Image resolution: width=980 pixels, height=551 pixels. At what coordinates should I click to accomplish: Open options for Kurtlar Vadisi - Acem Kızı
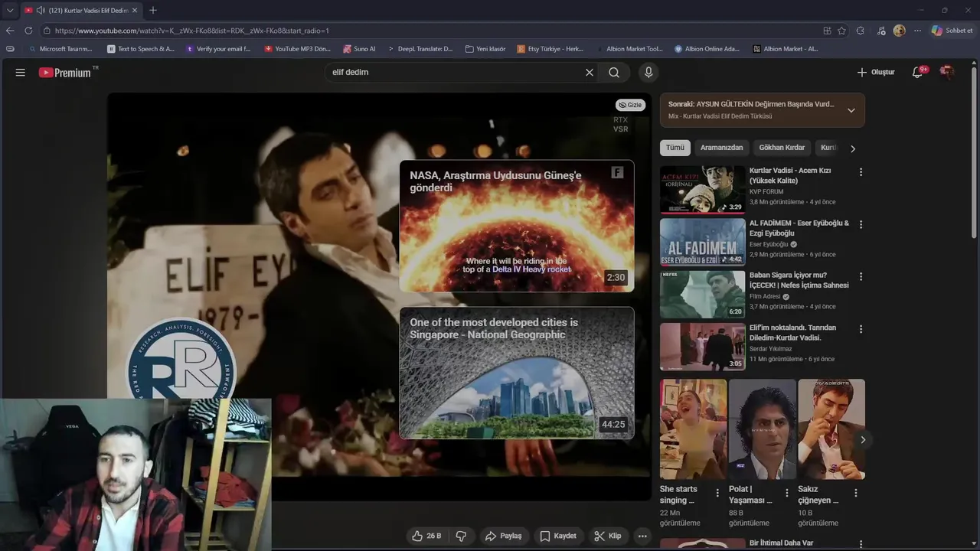(x=861, y=172)
